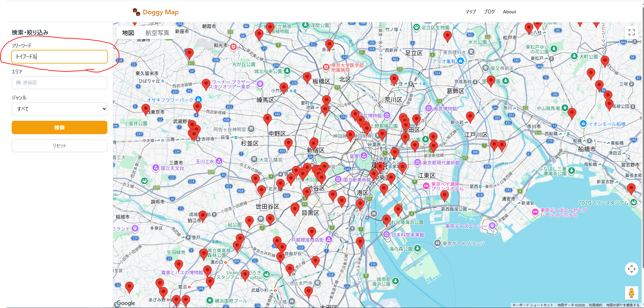
Task: Click the 東京ディズニーシー attraction icon
Action: (492, 226)
